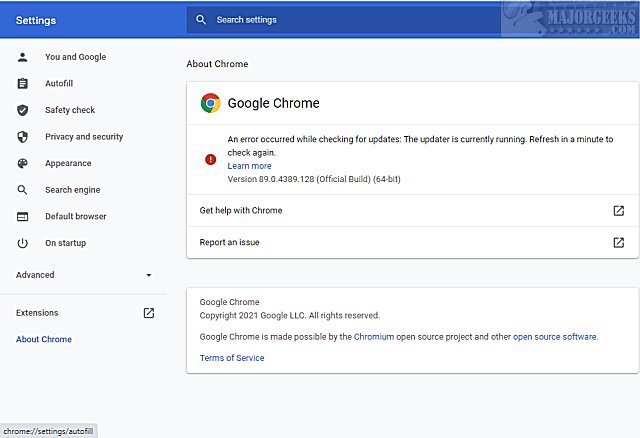Screen dimensions: 640x438
Task: Click the Version 89.0.4389.128 text
Action: coord(314,179)
